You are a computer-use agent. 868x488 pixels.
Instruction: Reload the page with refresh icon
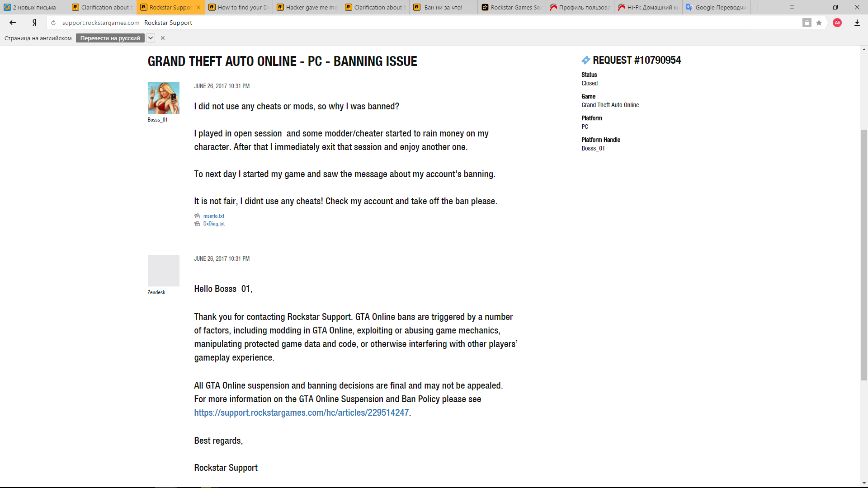click(x=53, y=23)
